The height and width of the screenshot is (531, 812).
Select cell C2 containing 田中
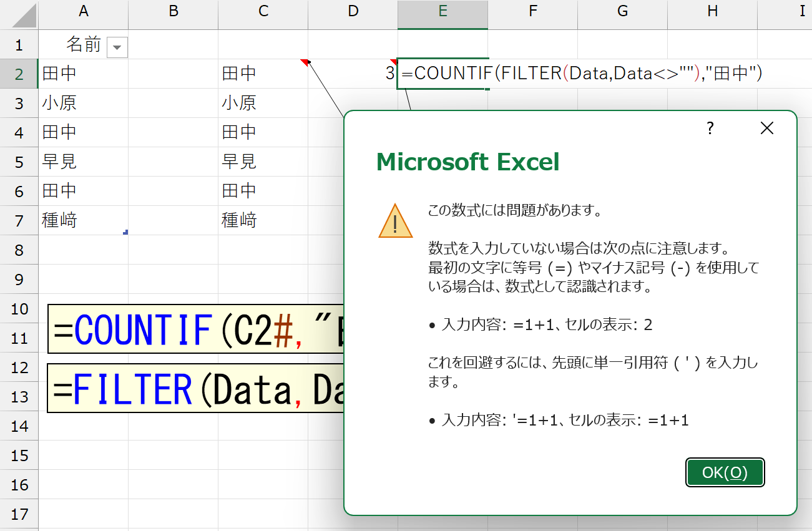[x=263, y=74]
